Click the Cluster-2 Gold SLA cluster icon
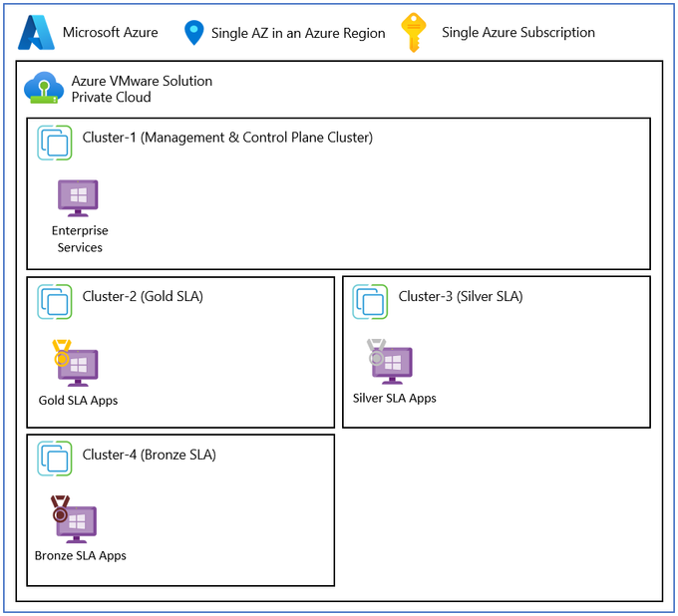The height and width of the screenshot is (616, 678). (x=55, y=302)
